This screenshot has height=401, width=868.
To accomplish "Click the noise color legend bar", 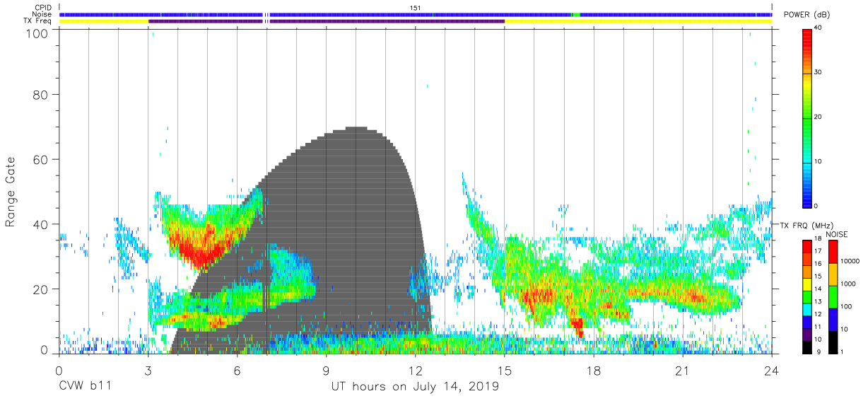I will pyautogui.click(x=832, y=297).
